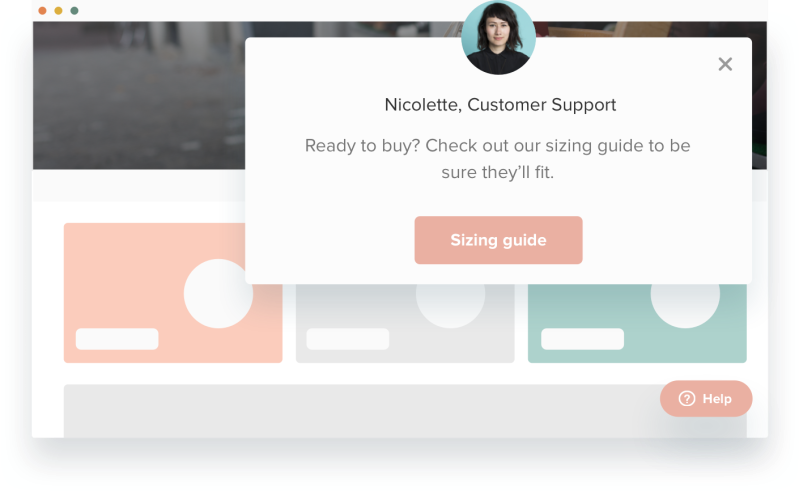This screenshot has height=491, width=799.
Task: Open the Sizing guide
Action: pyautogui.click(x=498, y=240)
